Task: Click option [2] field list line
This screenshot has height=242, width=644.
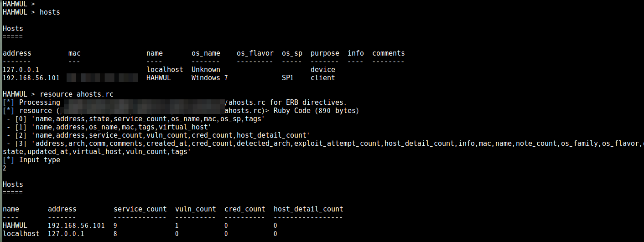Action: click(x=158, y=135)
